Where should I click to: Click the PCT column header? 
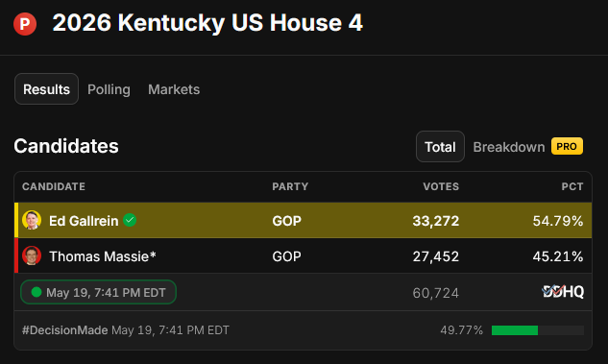(x=572, y=186)
